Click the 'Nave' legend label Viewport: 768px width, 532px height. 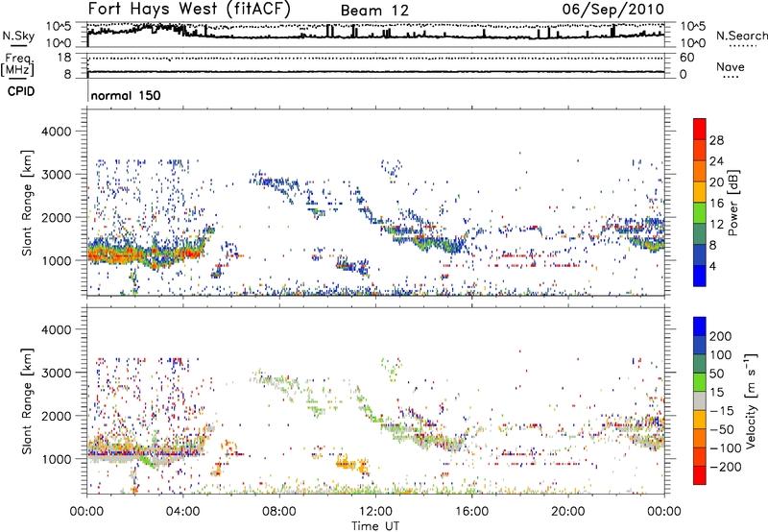pyautogui.click(x=731, y=66)
